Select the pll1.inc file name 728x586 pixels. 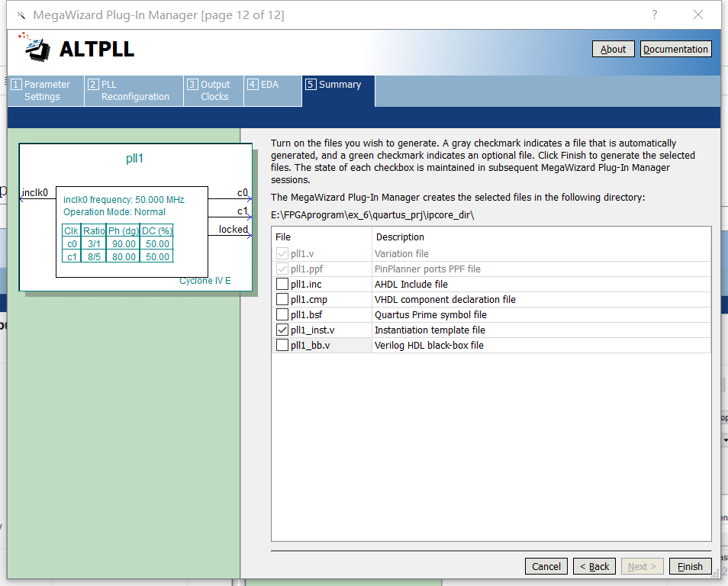(x=306, y=284)
